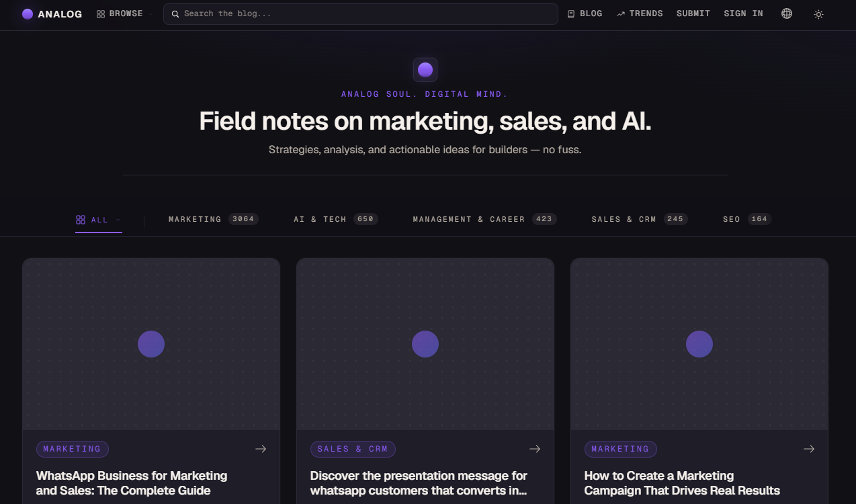Select the Marketing category tab
The width and height of the screenshot is (856, 504).
[x=214, y=219]
